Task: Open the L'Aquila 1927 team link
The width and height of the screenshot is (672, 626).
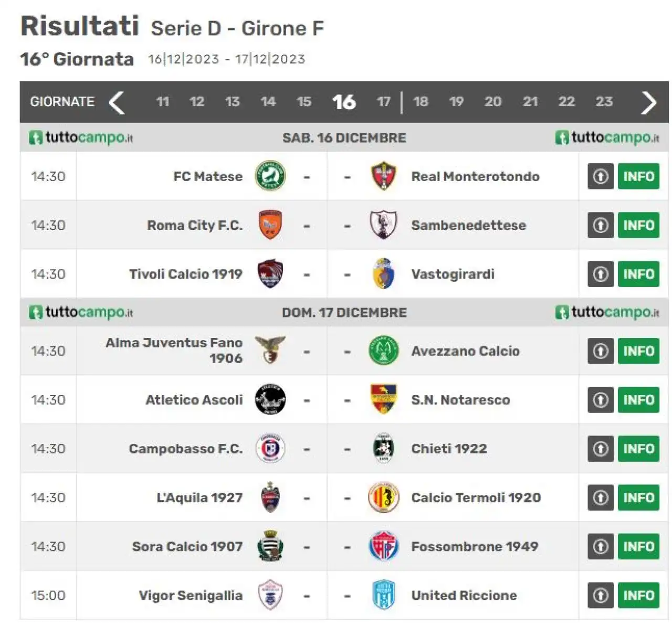Action: click(199, 497)
